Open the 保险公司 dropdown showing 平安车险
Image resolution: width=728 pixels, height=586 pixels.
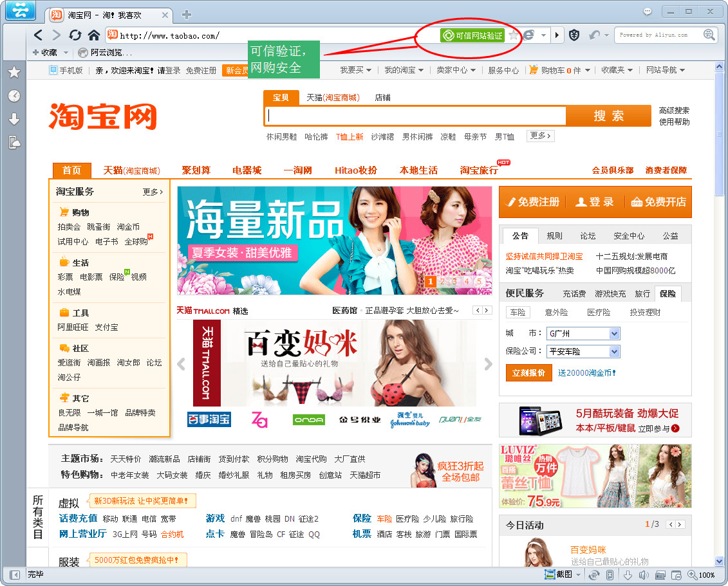point(583,351)
